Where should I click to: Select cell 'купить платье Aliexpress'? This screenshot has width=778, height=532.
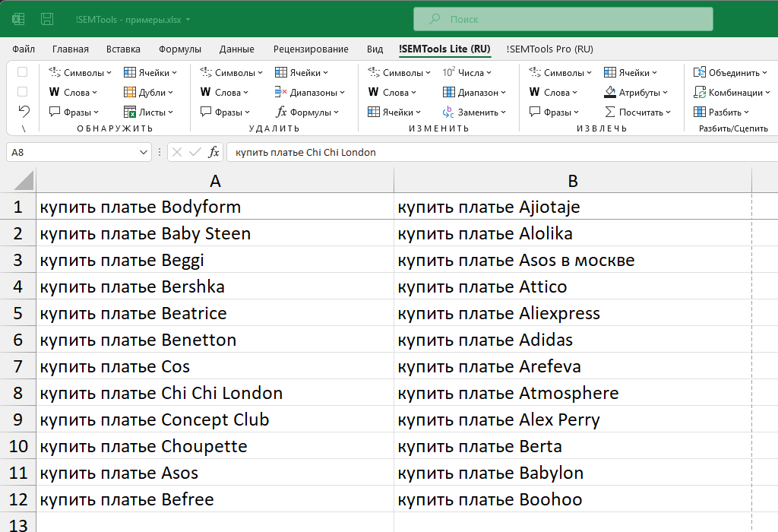573,313
